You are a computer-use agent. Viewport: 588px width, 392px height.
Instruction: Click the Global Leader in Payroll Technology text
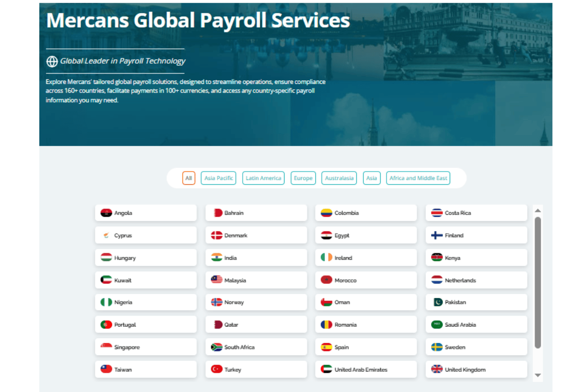tap(123, 61)
